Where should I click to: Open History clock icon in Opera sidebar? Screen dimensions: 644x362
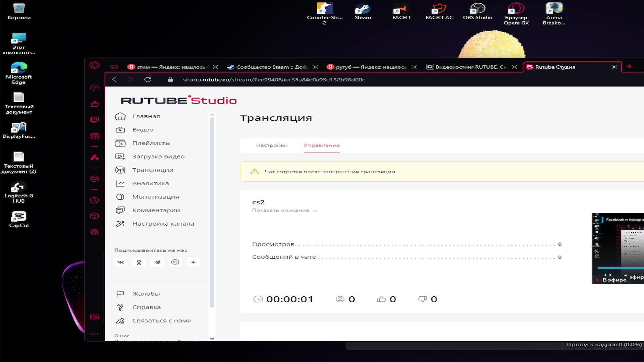coord(95,200)
